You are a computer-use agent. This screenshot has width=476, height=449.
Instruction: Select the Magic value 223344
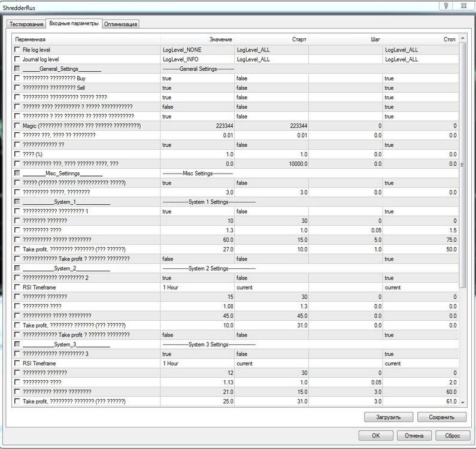[225, 126]
